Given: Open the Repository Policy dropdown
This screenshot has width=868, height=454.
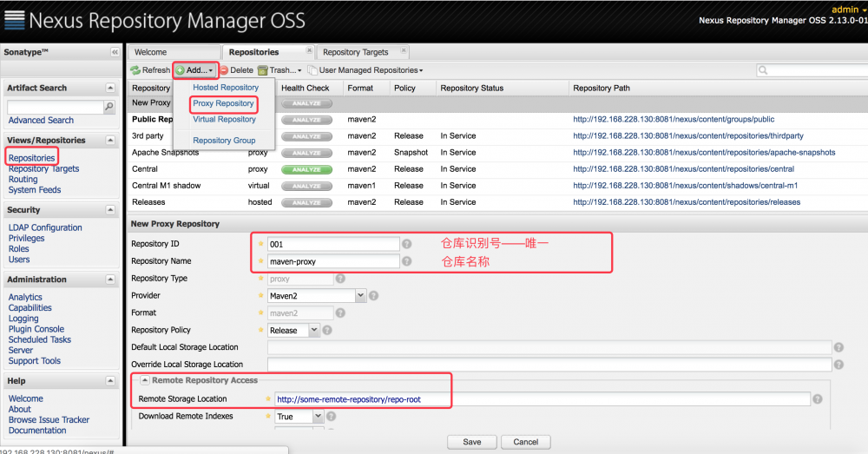Looking at the screenshot, I should pos(314,330).
